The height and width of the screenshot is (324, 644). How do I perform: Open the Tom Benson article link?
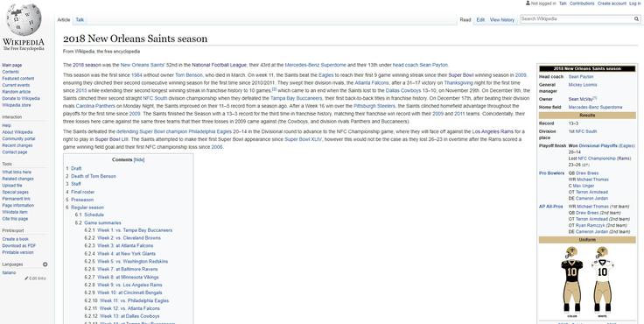(x=189, y=75)
